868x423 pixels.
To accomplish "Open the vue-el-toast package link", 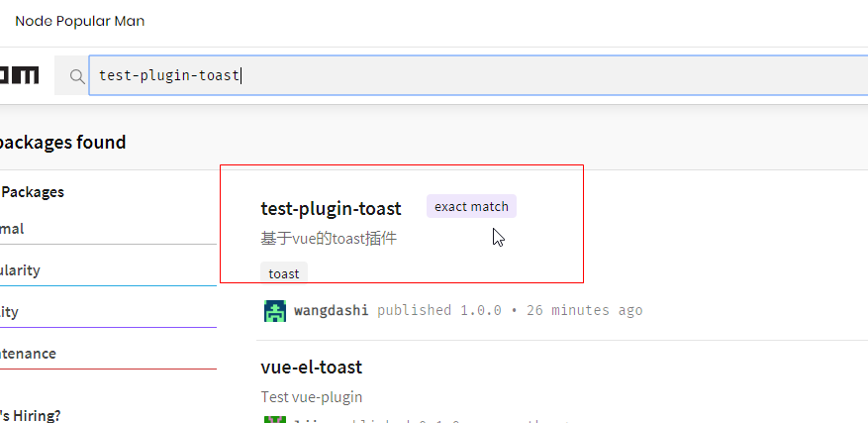I will pos(312,367).
